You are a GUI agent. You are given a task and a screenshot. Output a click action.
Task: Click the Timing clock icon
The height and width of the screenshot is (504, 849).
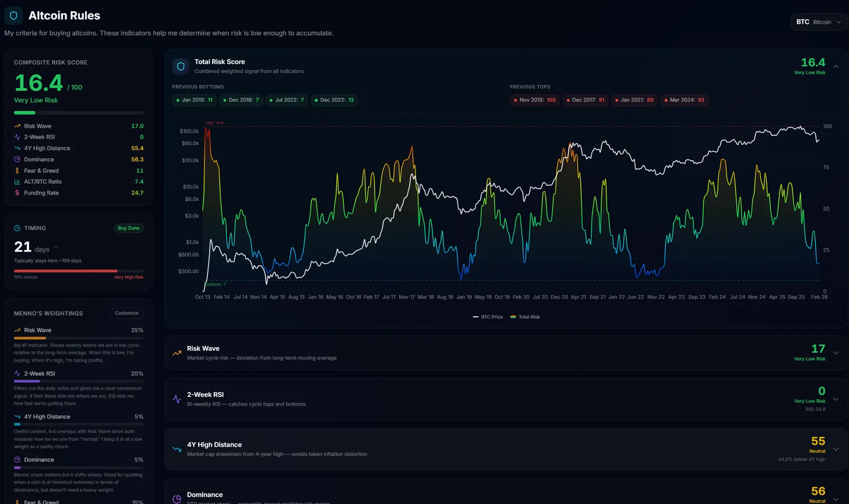17,228
